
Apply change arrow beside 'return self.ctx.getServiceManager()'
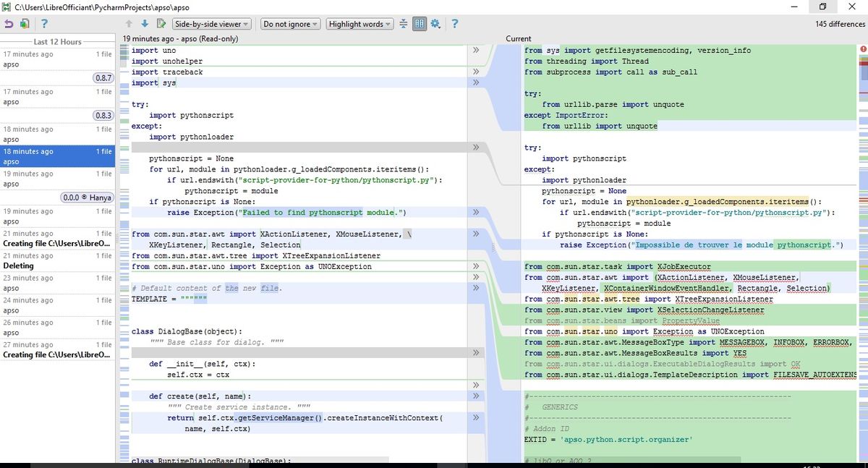pyautogui.click(x=476, y=418)
